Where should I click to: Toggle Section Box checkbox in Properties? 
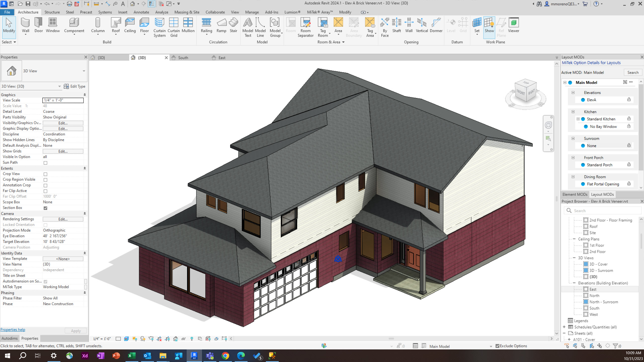(45, 208)
